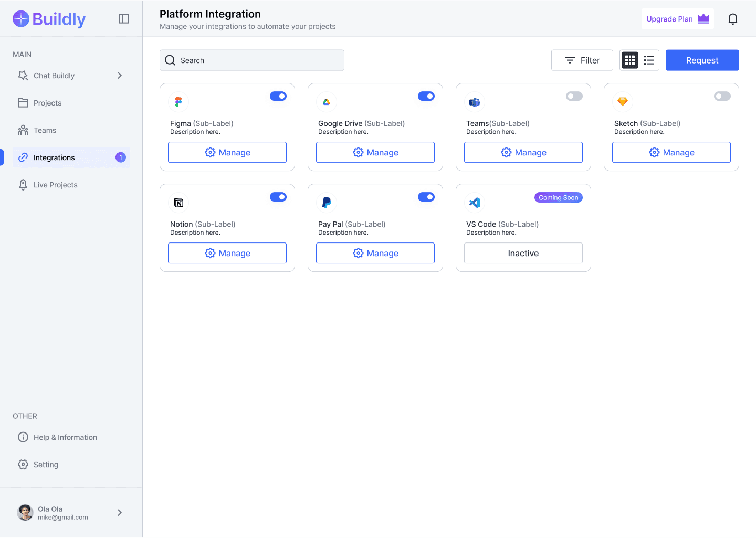Open the notifications bell
756x538 pixels.
pos(733,19)
